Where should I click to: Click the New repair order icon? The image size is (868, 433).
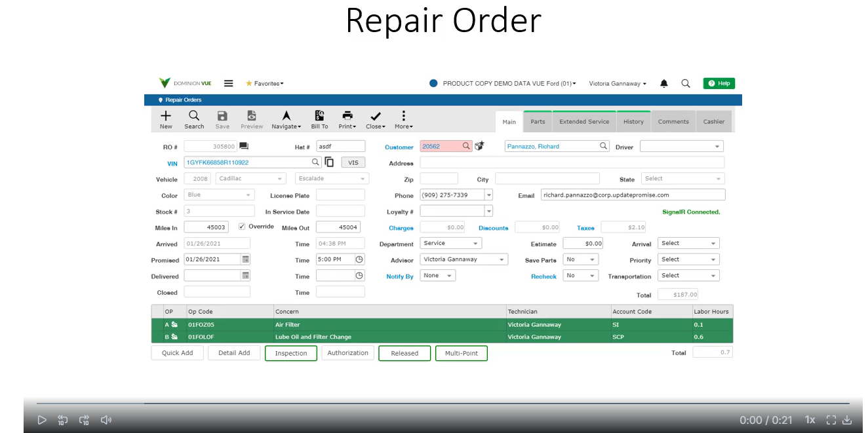[x=166, y=120]
